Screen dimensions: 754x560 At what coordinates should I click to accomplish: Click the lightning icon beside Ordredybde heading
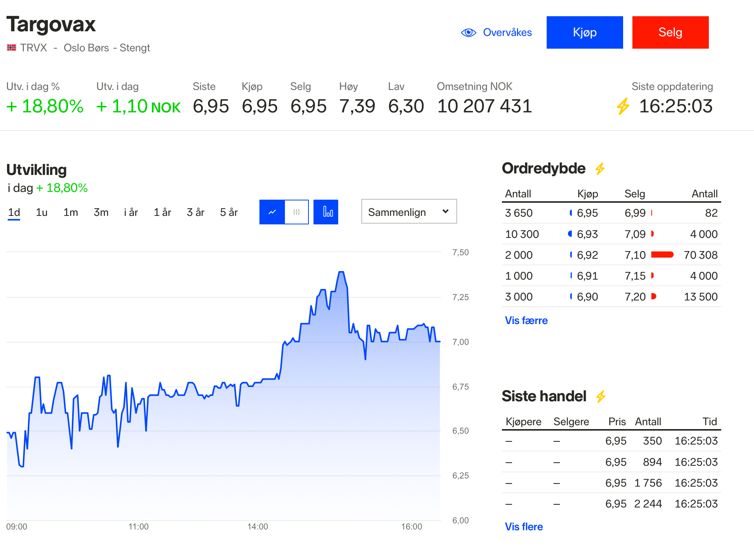tap(600, 169)
